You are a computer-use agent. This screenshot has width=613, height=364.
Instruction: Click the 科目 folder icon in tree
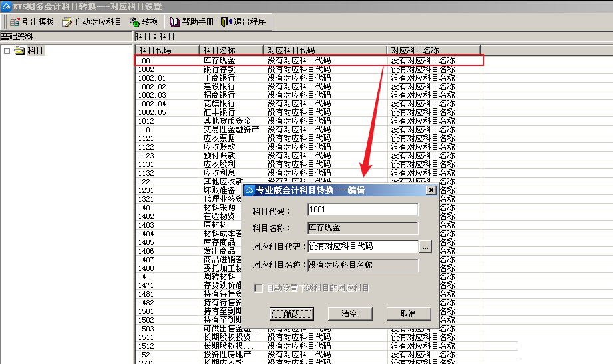19,51
